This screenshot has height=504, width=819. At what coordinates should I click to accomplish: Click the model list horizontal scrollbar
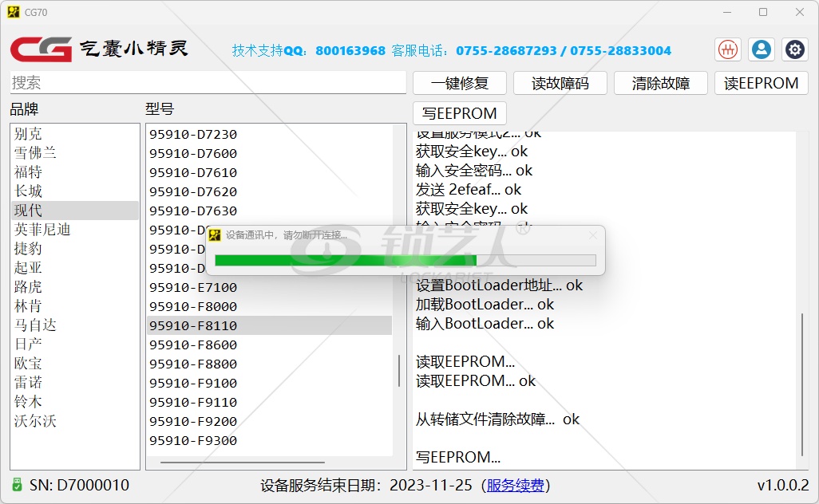[x=243, y=462]
